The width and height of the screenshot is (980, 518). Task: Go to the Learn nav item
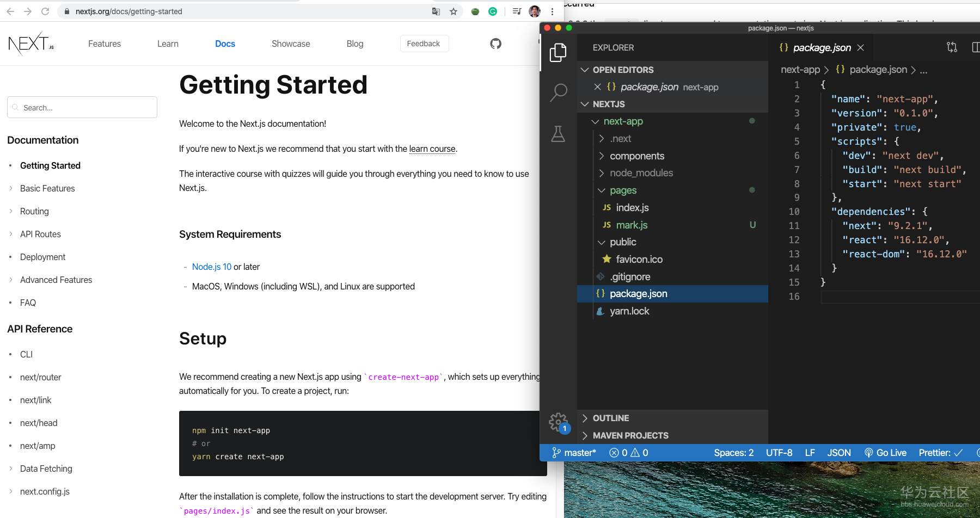click(x=168, y=44)
